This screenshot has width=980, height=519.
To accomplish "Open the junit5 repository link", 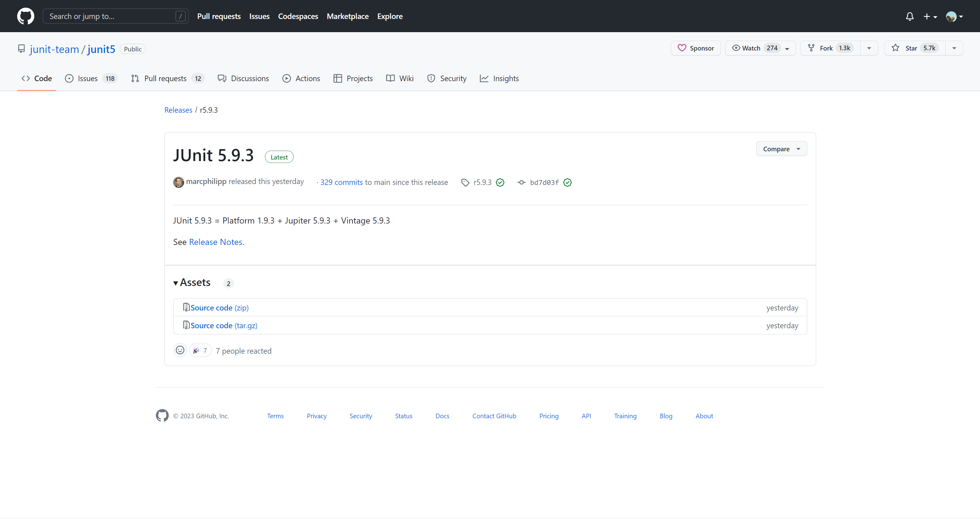I will [101, 49].
